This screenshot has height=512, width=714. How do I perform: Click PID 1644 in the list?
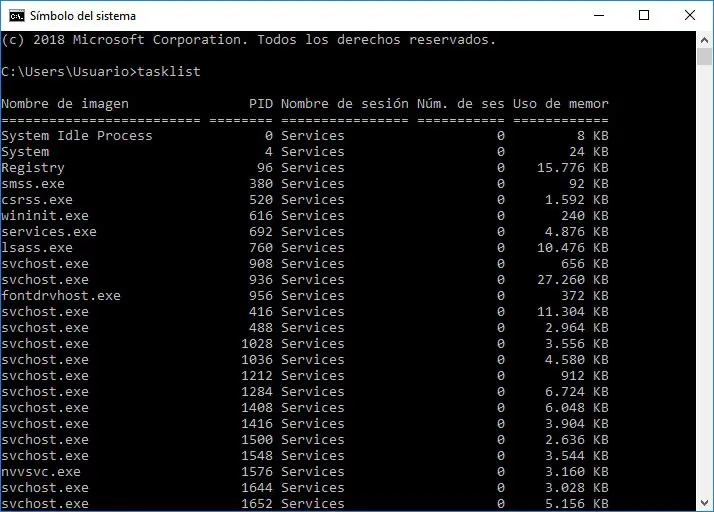pyautogui.click(x=257, y=488)
